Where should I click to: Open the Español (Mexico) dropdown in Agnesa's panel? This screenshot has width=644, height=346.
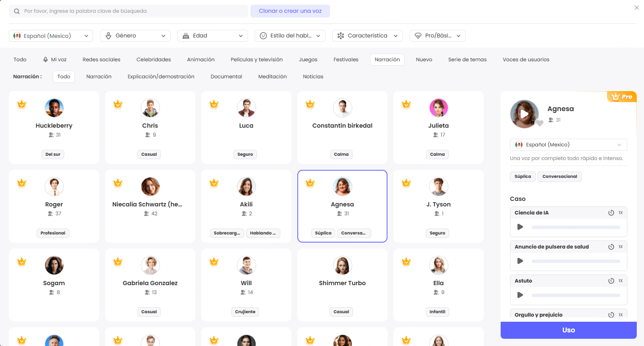(568, 144)
